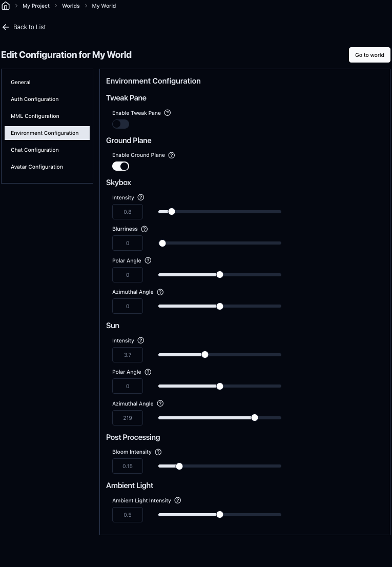Click help icon next to Blurriness
This screenshot has height=567, width=392.
point(145,229)
